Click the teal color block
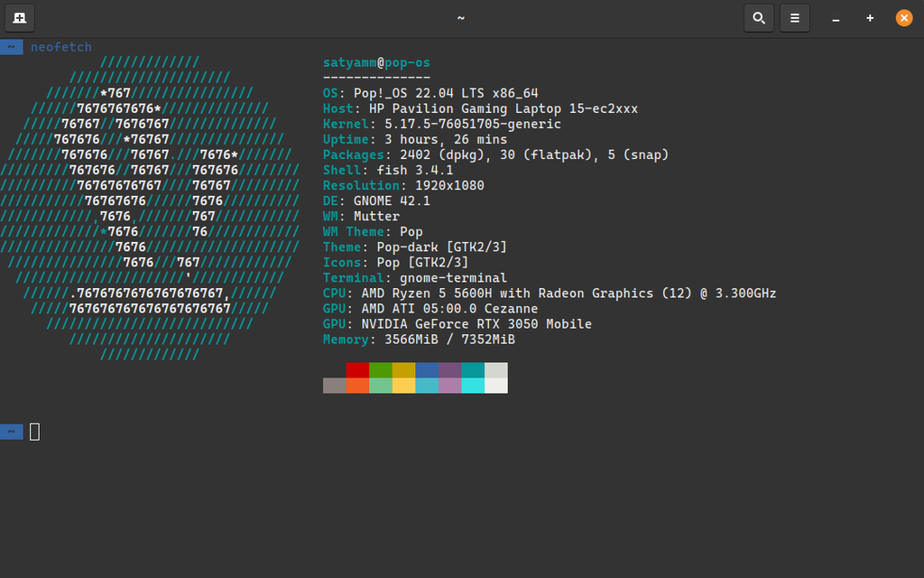Image resolution: width=924 pixels, height=578 pixels. pyautogui.click(x=473, y=370)
